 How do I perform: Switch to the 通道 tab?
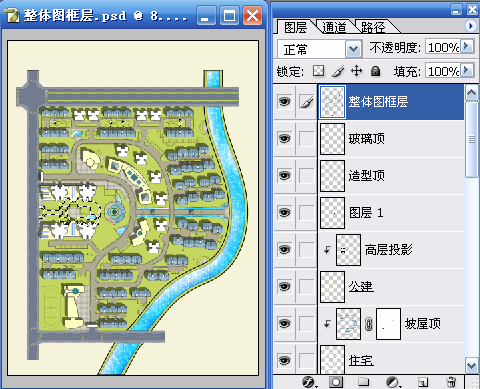334,27
